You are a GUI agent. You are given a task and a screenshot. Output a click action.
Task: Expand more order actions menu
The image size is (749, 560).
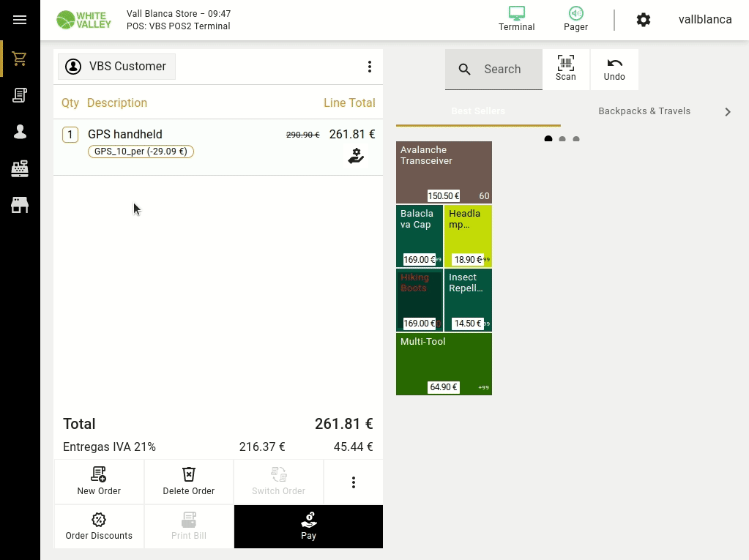tap(353, 482)
